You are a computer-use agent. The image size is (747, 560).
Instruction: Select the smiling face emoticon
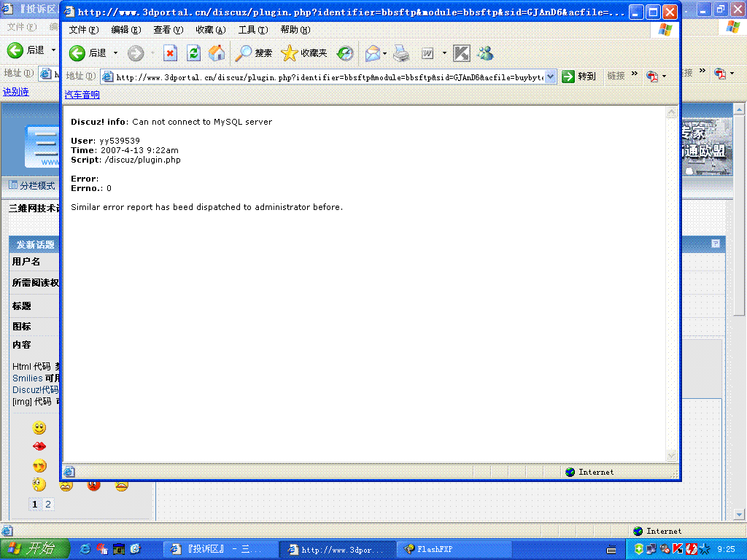point(39,427)
